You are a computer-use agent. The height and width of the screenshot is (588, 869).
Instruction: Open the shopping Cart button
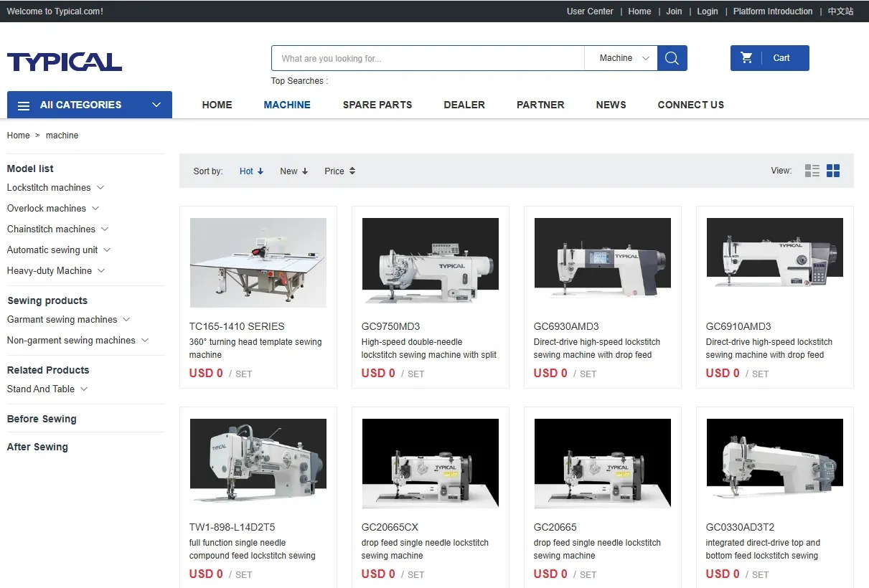(x=769, y=58)
